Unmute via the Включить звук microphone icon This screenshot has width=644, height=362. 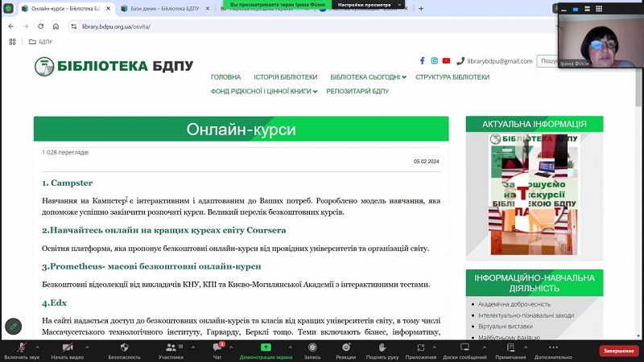(x=22, y=348)
